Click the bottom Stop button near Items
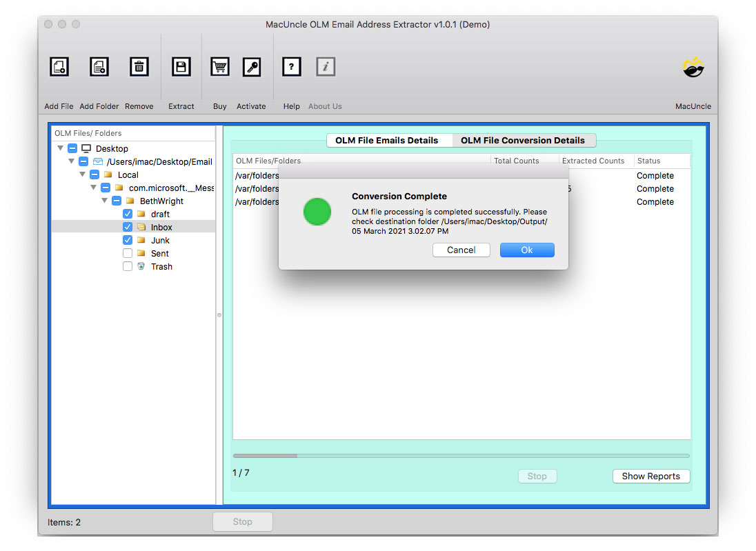The image size is (756, 551). 243,521
